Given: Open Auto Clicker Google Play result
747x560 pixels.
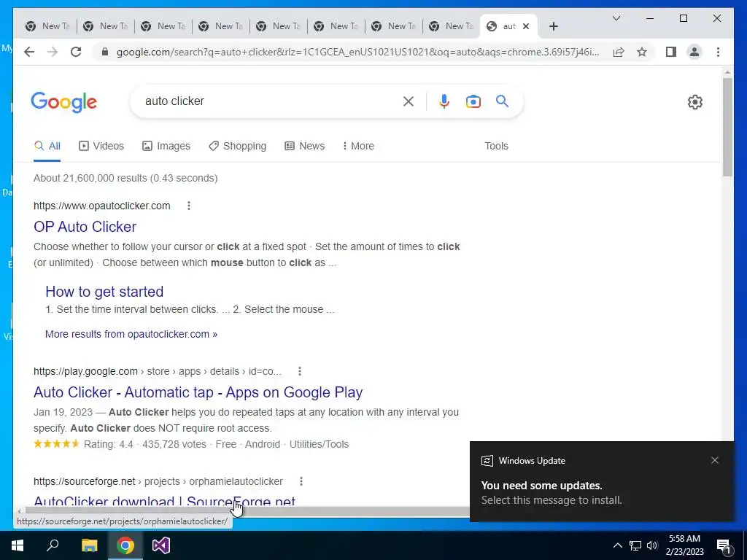Looking at the screenshot, I should (x=198, y=392).
